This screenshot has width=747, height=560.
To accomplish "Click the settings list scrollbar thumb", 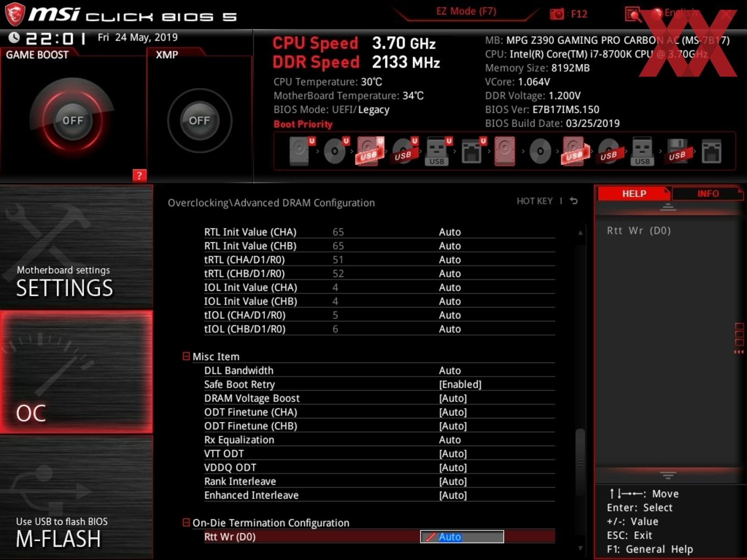I will click(580, 463).
